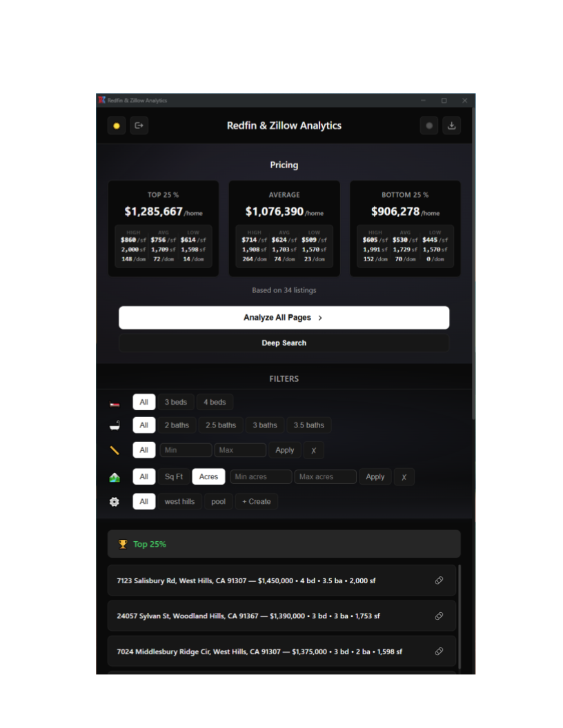
Task: Select All in the baths filter row
Action: 144,425
